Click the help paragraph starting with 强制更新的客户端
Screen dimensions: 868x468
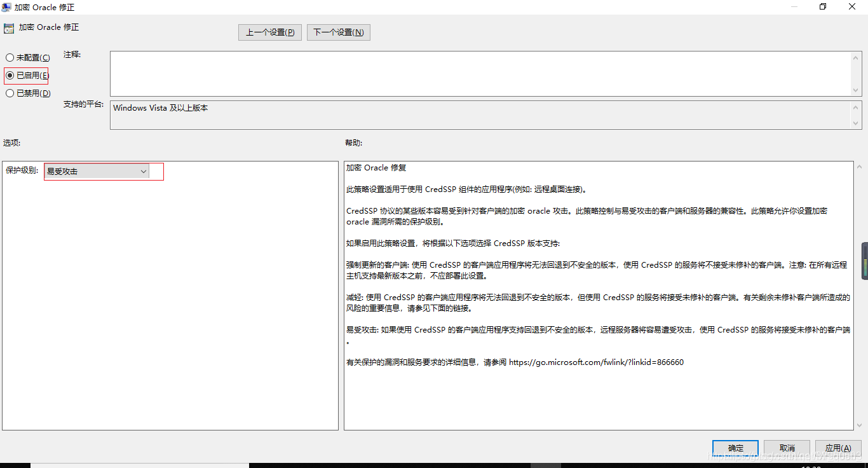coord(597,270)
